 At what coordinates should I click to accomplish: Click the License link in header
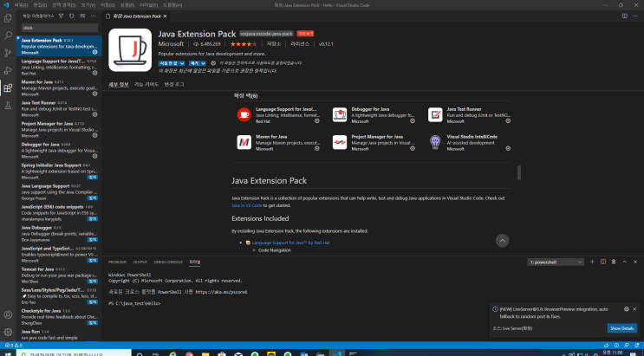click(300, 44)
